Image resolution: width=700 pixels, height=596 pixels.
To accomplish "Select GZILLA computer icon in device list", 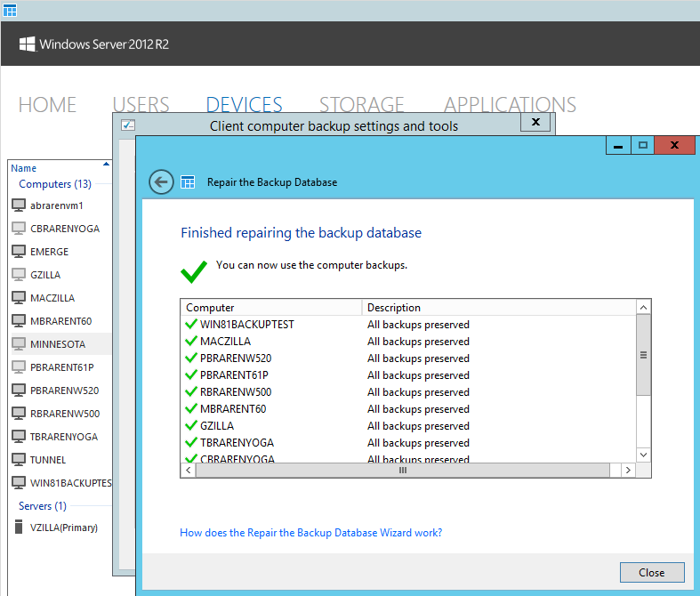I will pos(19,275).
